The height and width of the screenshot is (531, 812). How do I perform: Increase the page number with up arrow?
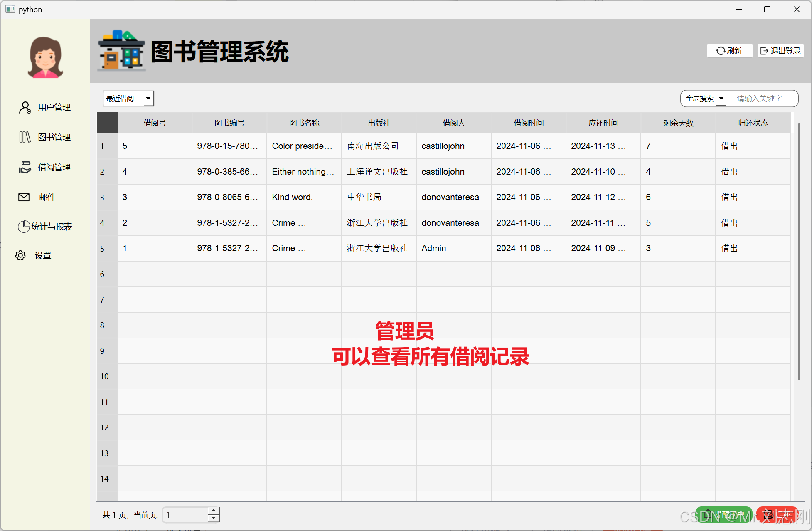point(214,511)
